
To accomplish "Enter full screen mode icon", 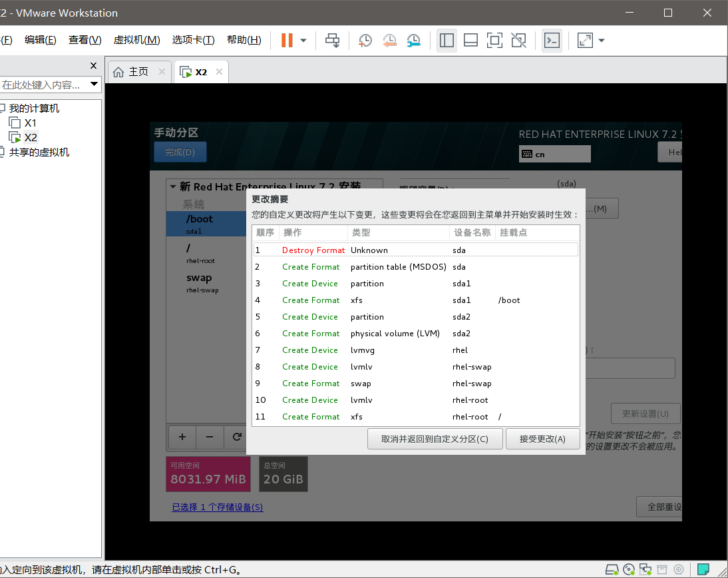I will coord(495,41).
